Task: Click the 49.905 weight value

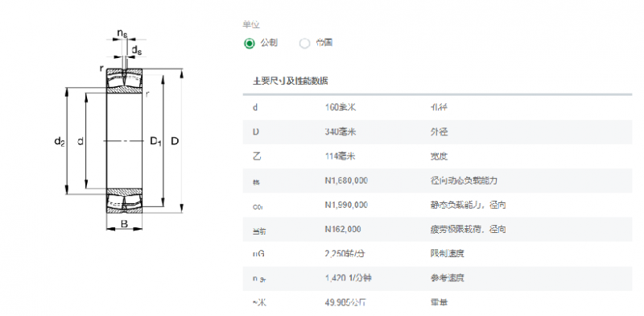Action: (x=345, y=302)
